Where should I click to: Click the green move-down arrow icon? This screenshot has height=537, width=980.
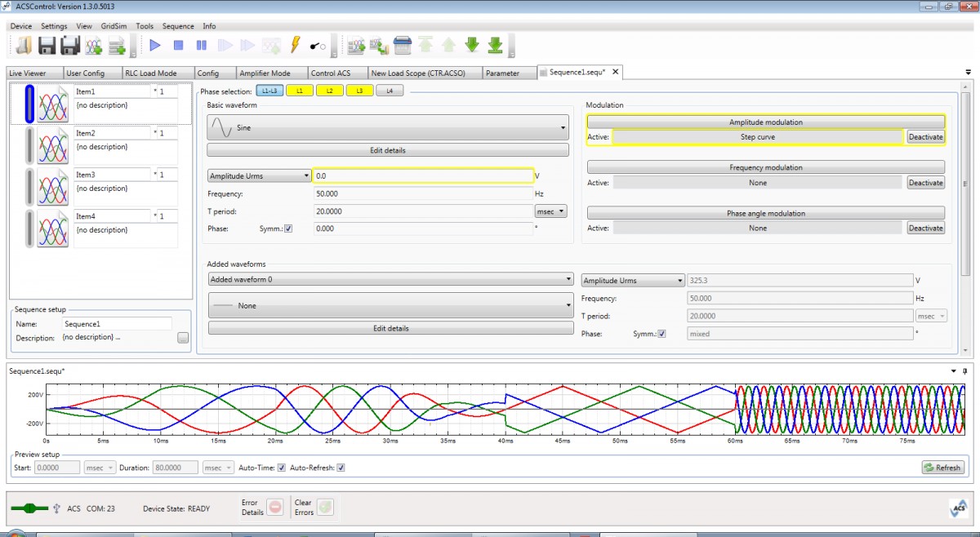[x=472, y=45]
